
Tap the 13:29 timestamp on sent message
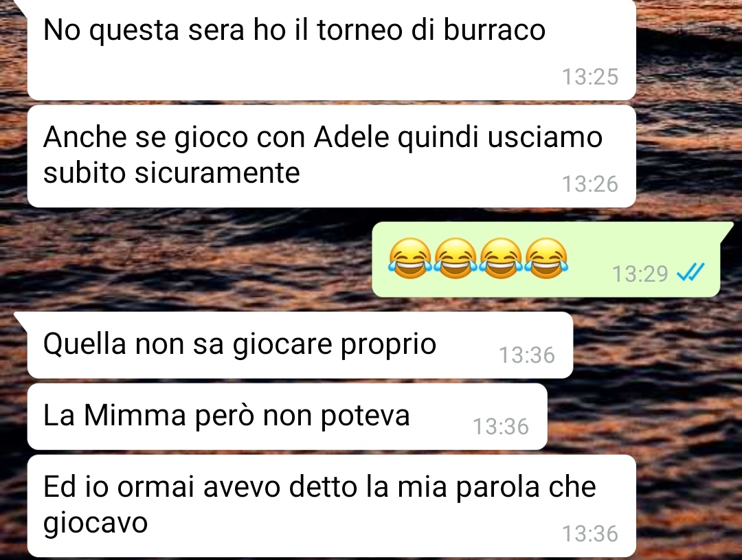[x=640, y=273]
